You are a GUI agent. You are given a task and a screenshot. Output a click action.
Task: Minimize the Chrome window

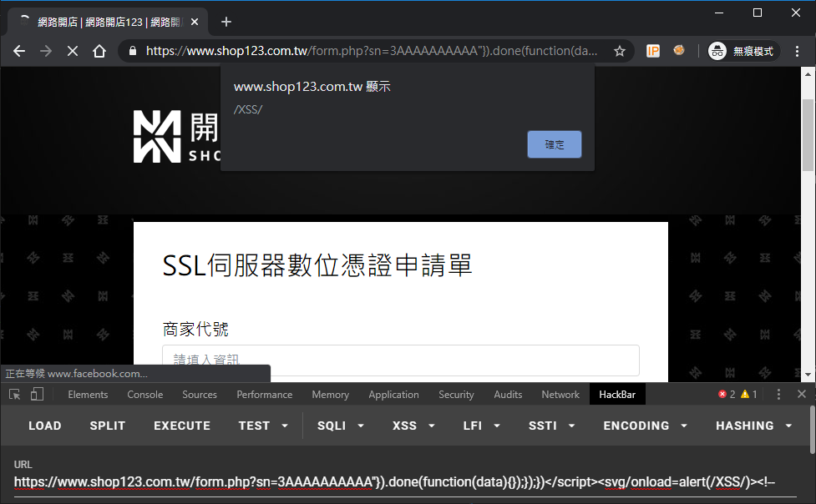pos(719,13)
